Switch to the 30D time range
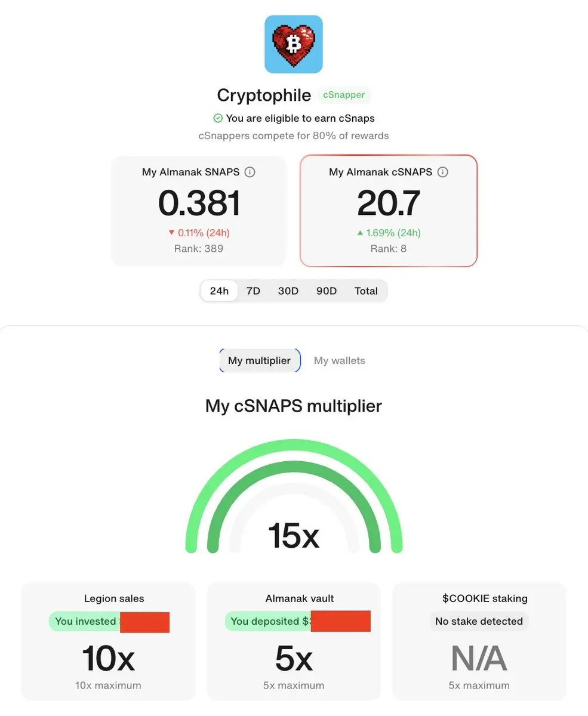 (x=288, y=291)
